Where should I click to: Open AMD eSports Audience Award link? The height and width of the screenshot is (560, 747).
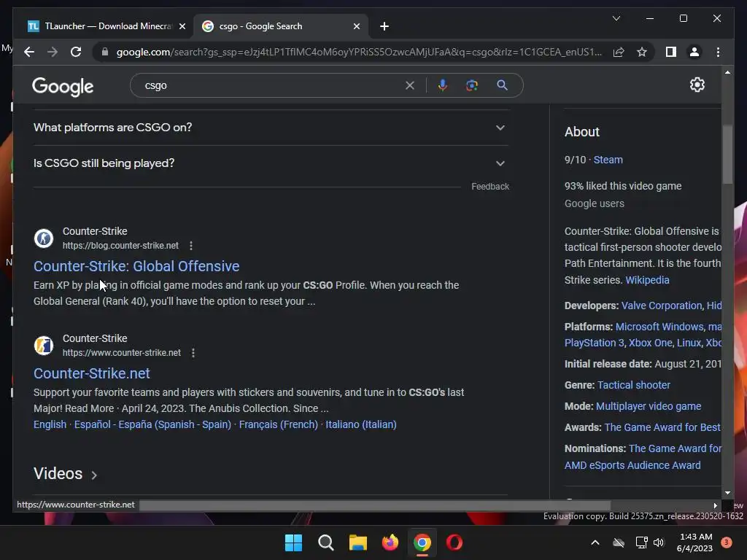pos(632,465)
